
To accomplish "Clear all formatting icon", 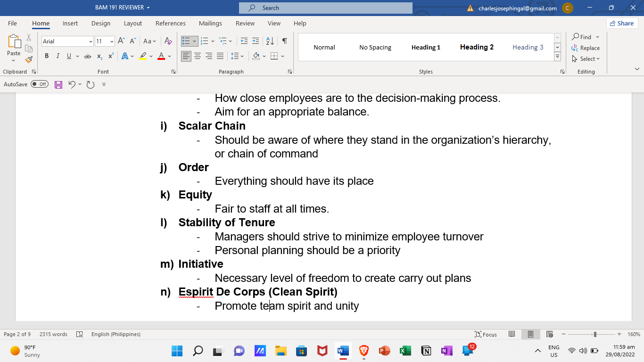I will (x=167, y=41).
